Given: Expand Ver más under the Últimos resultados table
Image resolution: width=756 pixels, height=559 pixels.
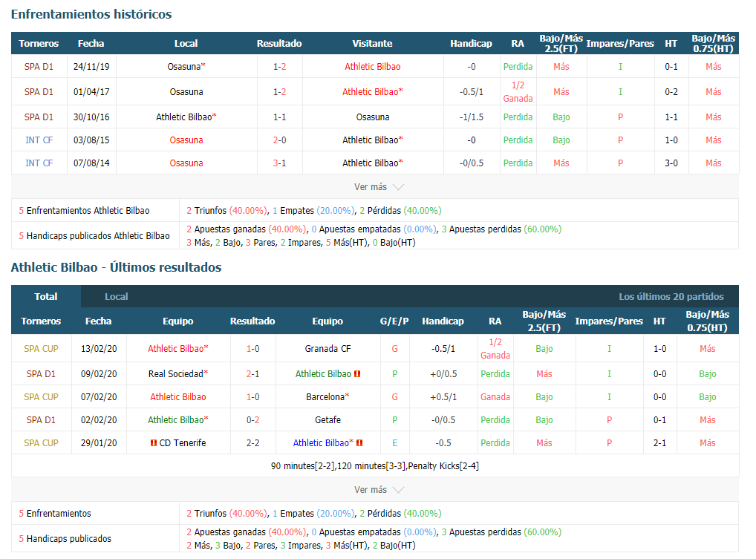Looking at the screenshot, I should pyautogui.click(x=379, y=490).
